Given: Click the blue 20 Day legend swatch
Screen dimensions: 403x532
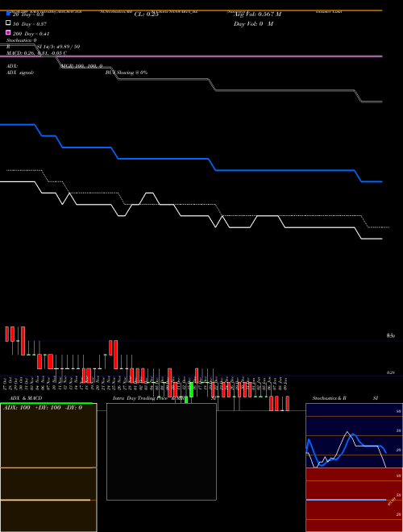Looking at the screenshot, I should point(8,14).
